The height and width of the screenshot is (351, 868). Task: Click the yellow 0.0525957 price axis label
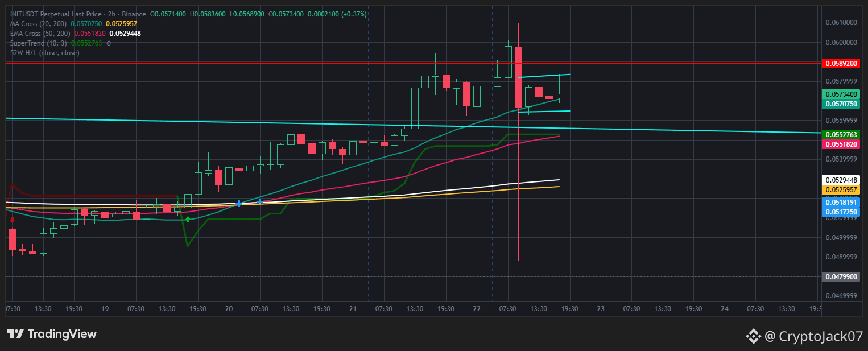coord(841,189)
